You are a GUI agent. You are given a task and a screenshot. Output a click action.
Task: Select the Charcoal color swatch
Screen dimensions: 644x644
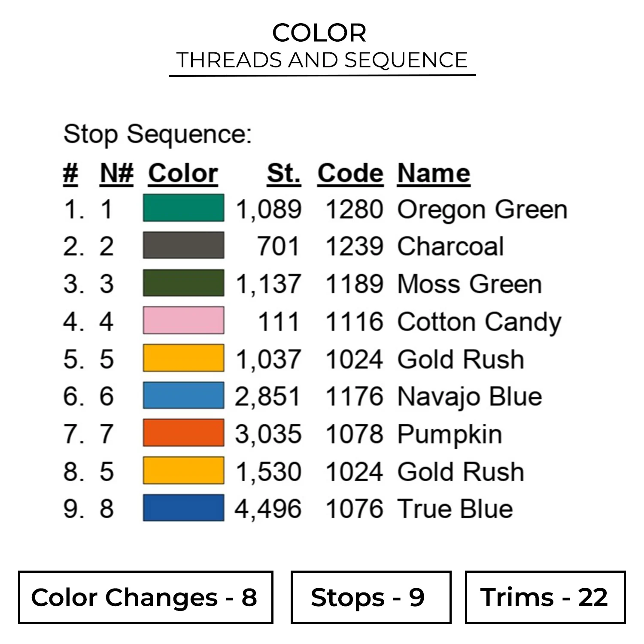183,246
